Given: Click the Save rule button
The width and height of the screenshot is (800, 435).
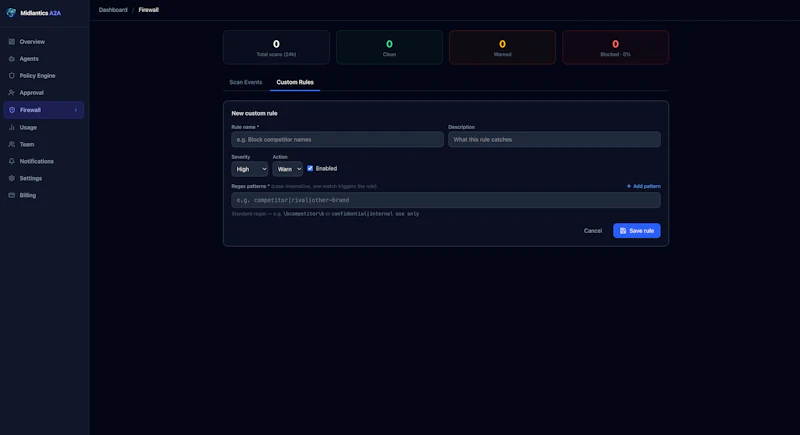Looking at the screenshot, I should point(637,231).
